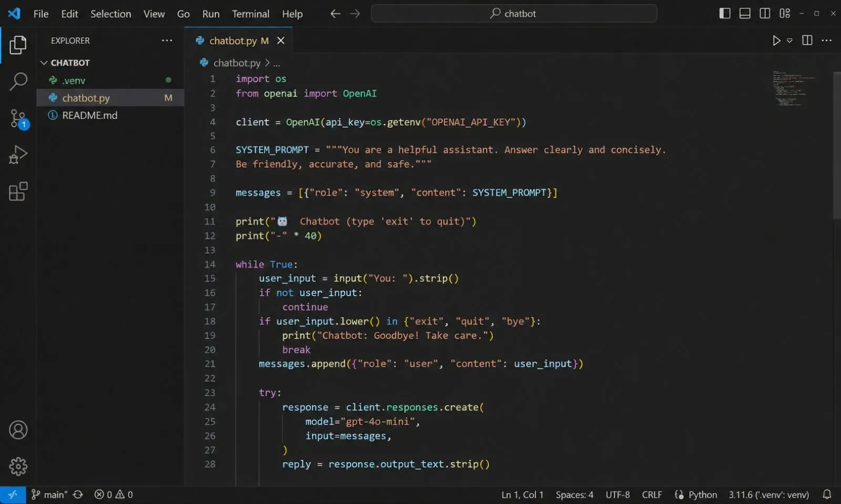Open the Help menu
The width and height of the screenshot is (841, 504).
point(292,14)
